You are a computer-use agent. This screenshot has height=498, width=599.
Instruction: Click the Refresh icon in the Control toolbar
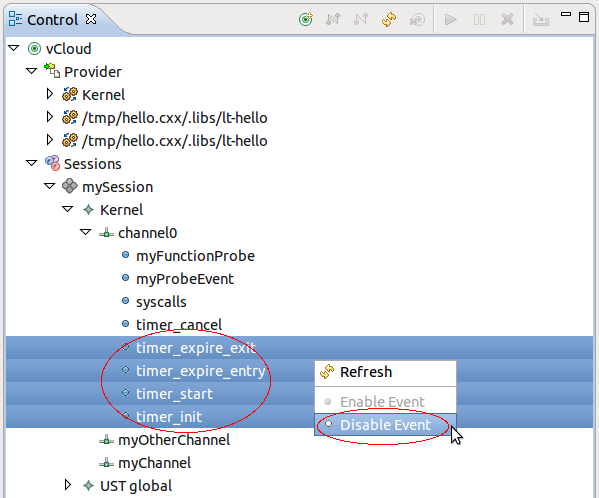[x=389, y=19]
